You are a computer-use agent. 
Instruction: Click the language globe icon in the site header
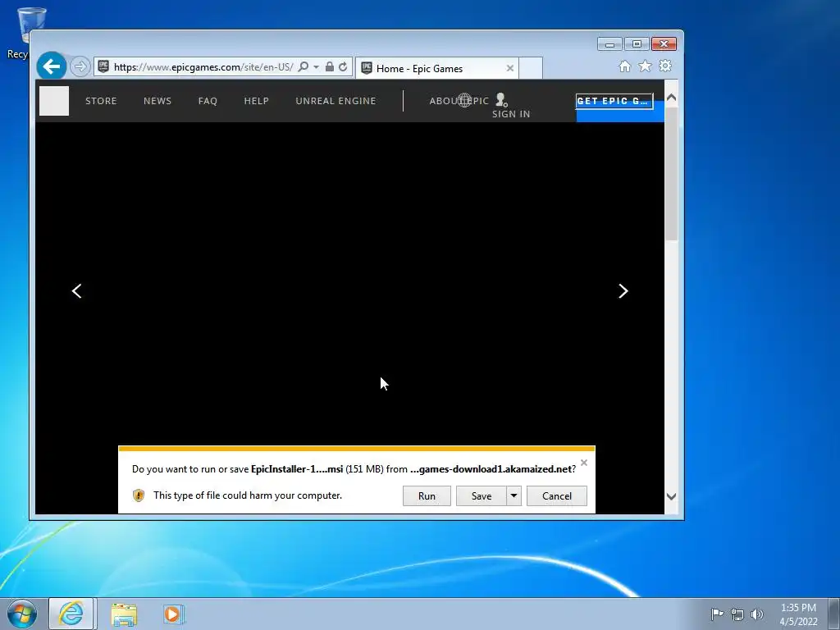464,100
